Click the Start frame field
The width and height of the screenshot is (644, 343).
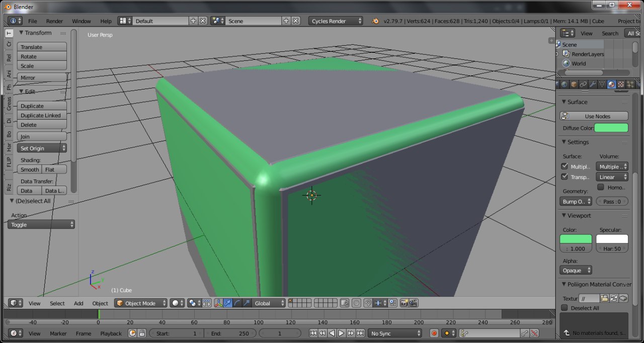(x=176, y=333)
